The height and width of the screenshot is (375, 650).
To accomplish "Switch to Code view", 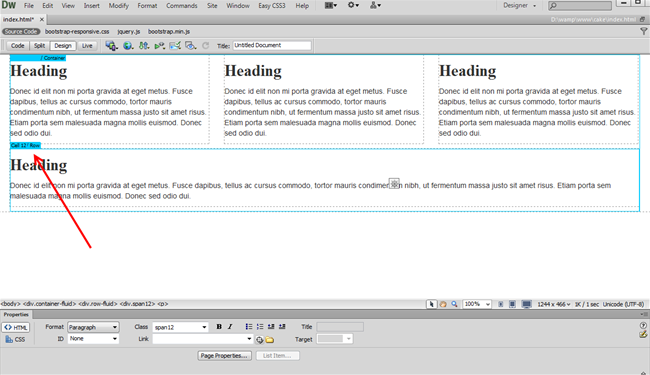I will (17, 46).
